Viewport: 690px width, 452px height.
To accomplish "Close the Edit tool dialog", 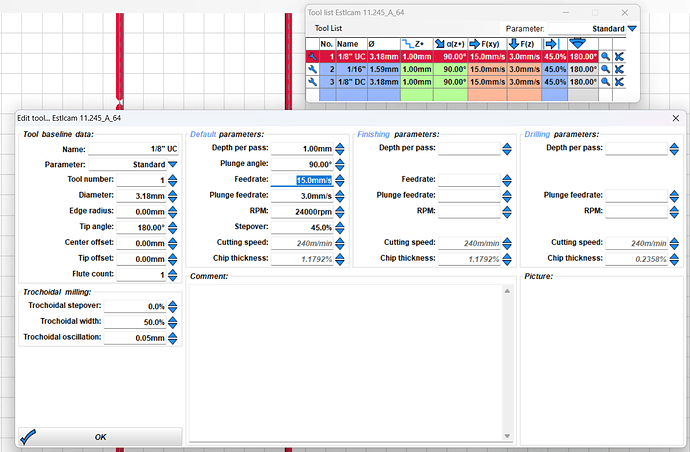I will pos(675,118).
